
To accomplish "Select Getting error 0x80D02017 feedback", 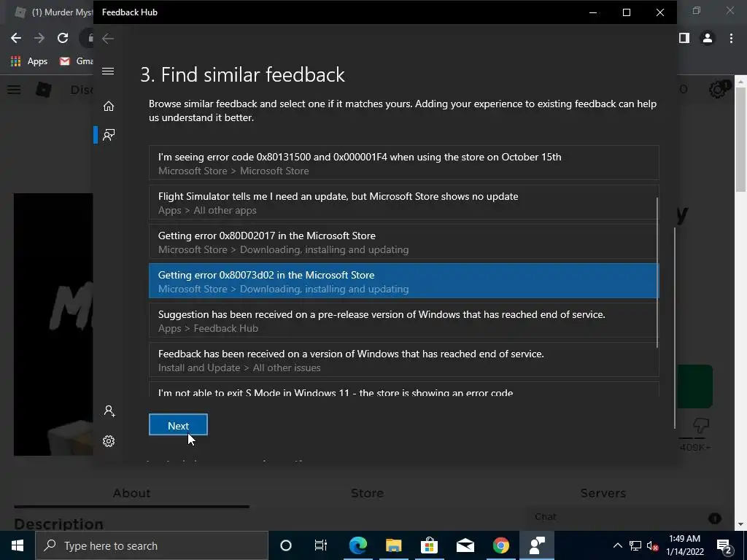I will [x=404, y=242].
